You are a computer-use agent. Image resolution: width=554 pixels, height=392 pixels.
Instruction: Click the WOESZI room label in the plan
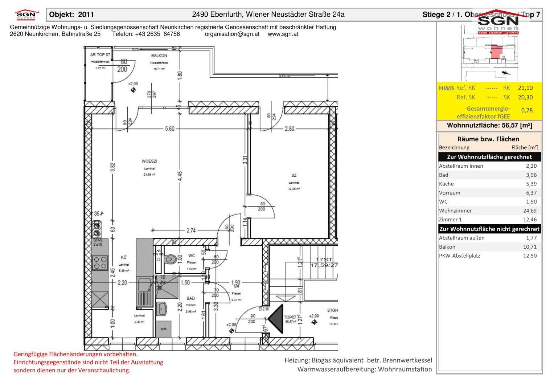tap(149, 161)
